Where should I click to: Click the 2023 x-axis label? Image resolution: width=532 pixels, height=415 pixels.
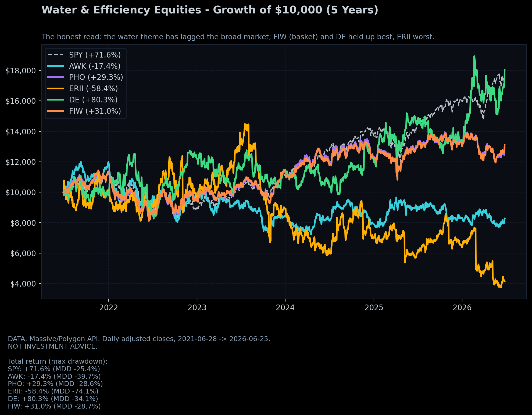pyautogui.click(x=197, y=308)
